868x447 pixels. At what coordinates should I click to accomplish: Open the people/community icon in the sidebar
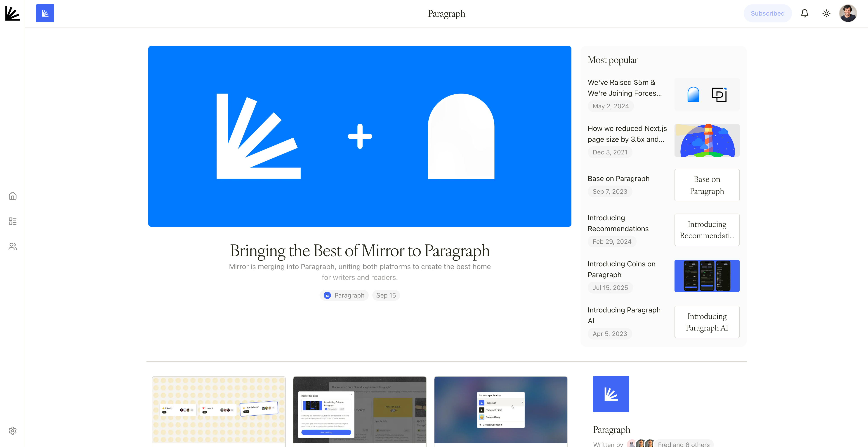12,246
